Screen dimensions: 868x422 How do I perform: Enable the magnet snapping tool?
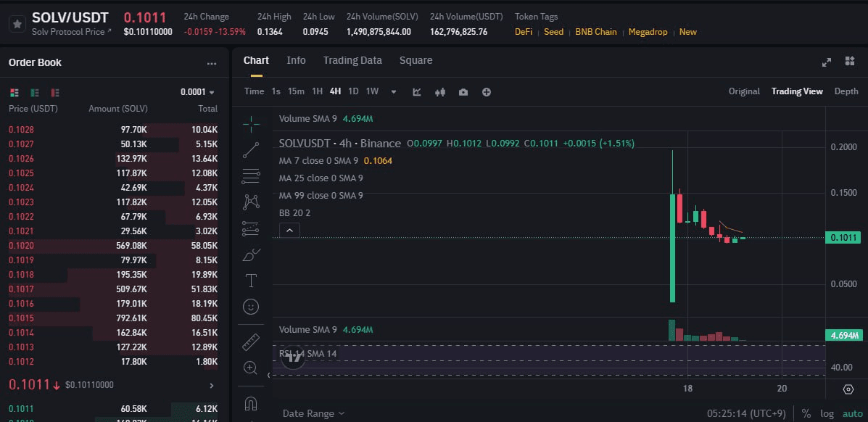click(251, 403)
